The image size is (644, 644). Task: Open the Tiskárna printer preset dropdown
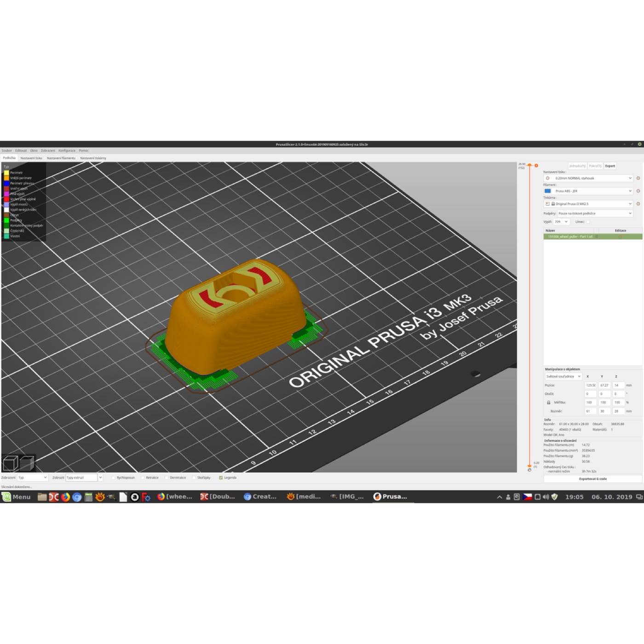[x=589, y=204]
